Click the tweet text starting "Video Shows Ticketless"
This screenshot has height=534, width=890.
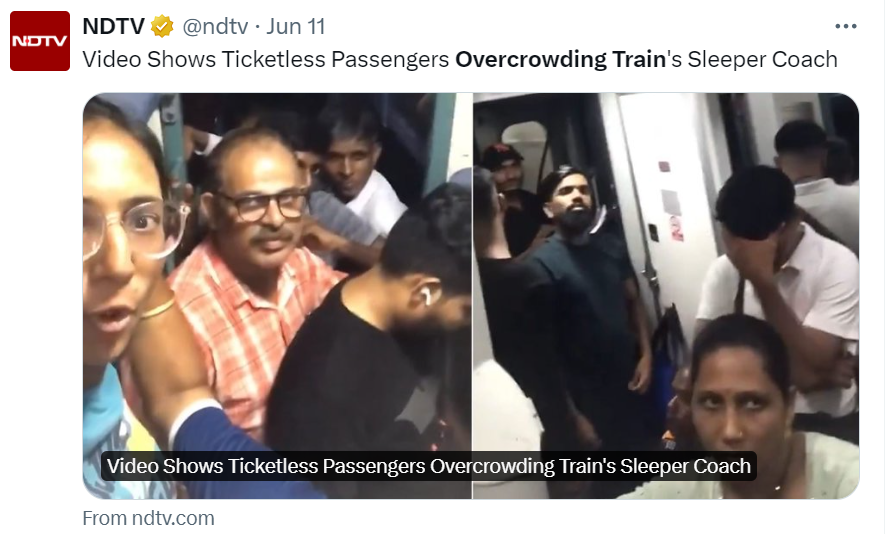[x=460, y=59]
